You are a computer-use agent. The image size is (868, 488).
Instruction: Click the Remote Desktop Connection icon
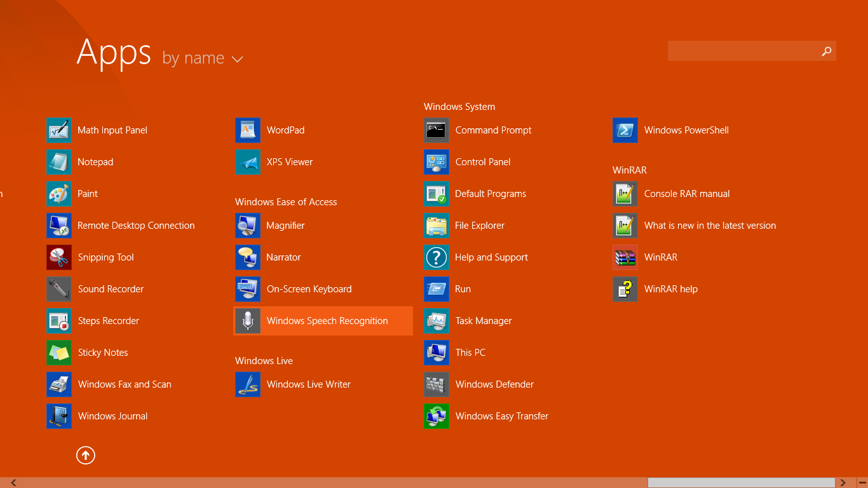pyautogui.click(x=59, y=226)
